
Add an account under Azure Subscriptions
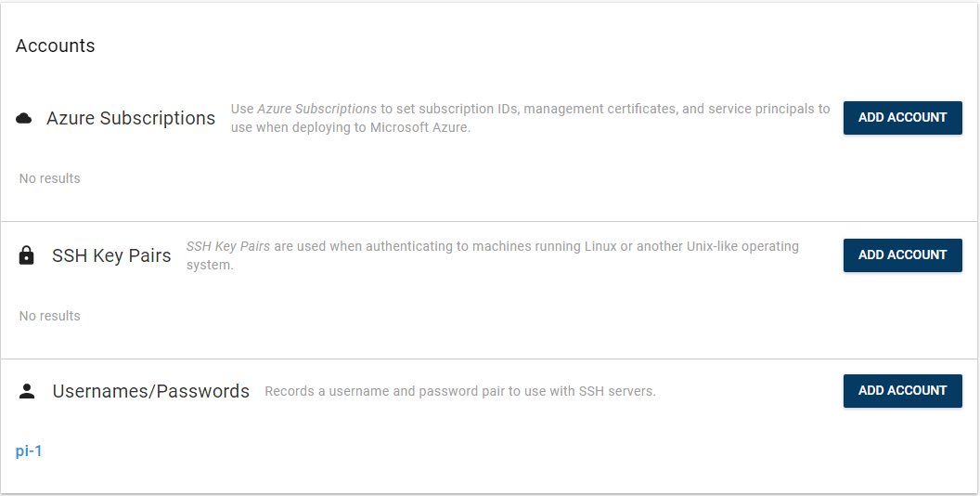pyautogui.click(x=902, y=118)
